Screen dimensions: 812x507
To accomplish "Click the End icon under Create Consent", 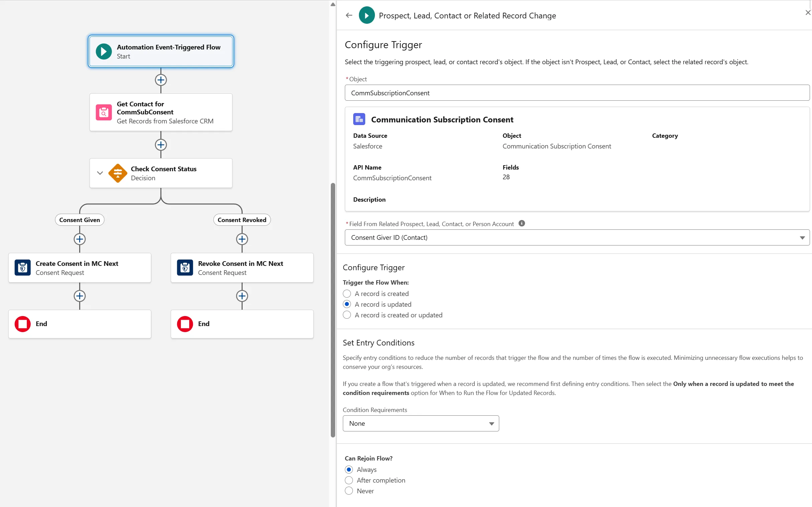I will [22, 324].
